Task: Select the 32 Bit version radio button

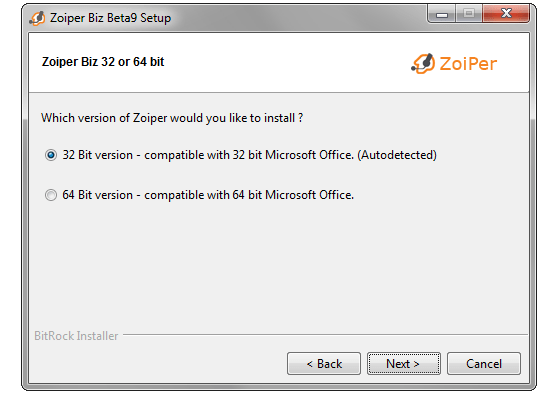Action: [51, 155]
